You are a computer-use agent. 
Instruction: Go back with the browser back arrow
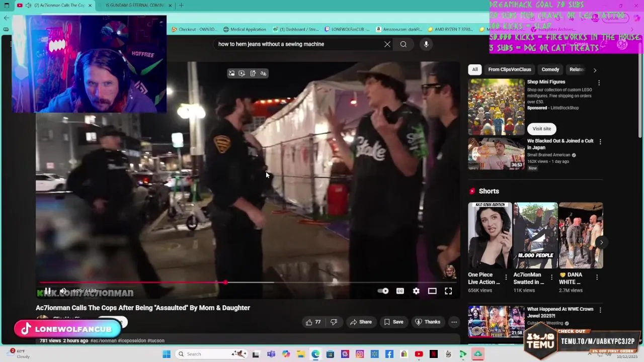pyautogui.click(x=6, y=18)
